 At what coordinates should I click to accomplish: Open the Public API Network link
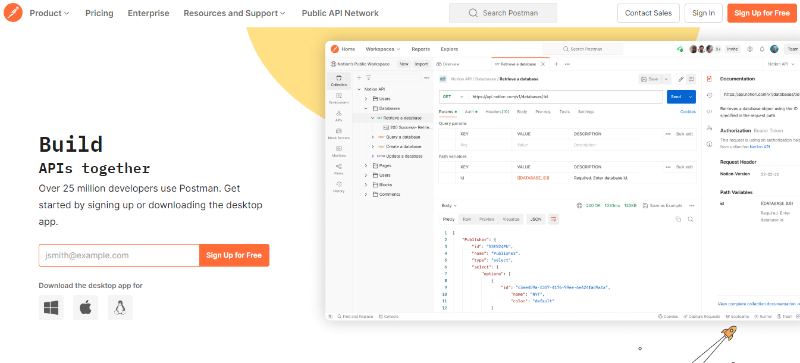point(340,13)
